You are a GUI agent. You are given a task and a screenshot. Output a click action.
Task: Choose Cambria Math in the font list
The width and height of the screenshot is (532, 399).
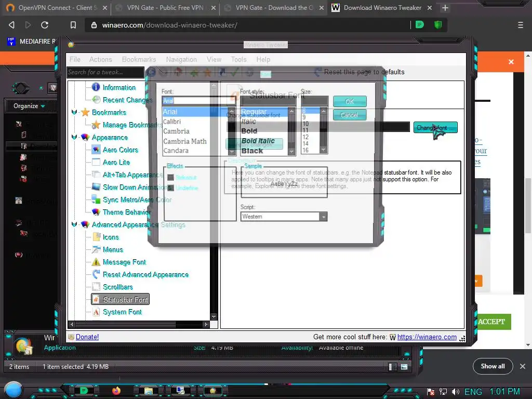point(185,141)
